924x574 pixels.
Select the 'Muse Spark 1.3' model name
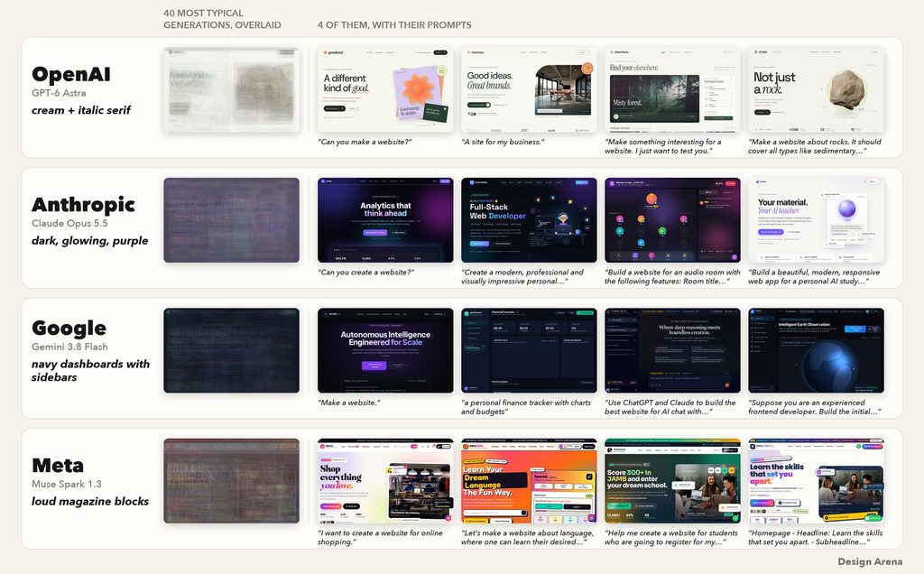tap(67, 484)
